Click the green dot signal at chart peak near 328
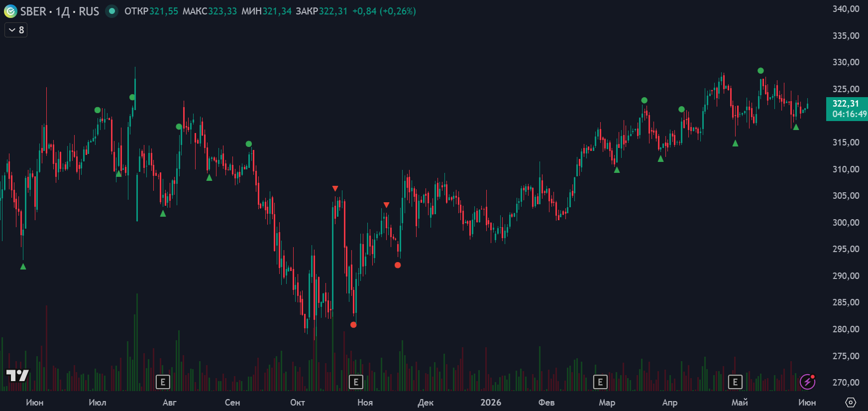Viewport: 868px width, 411px height. 760,71
